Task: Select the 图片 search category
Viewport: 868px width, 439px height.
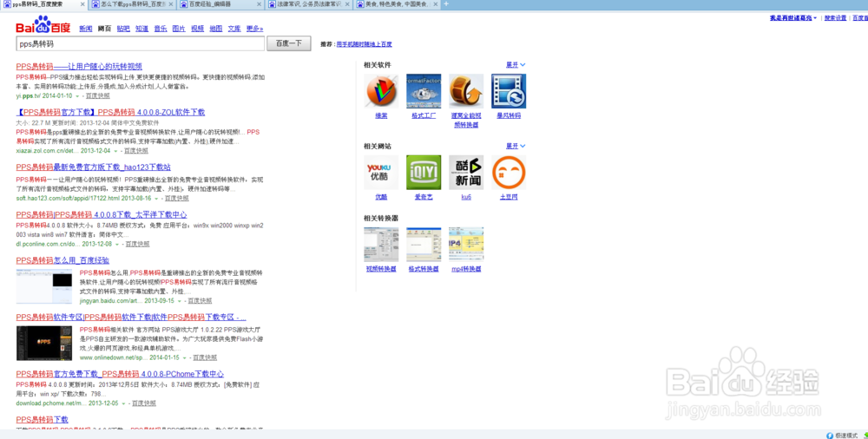Action: click(179, 29)
